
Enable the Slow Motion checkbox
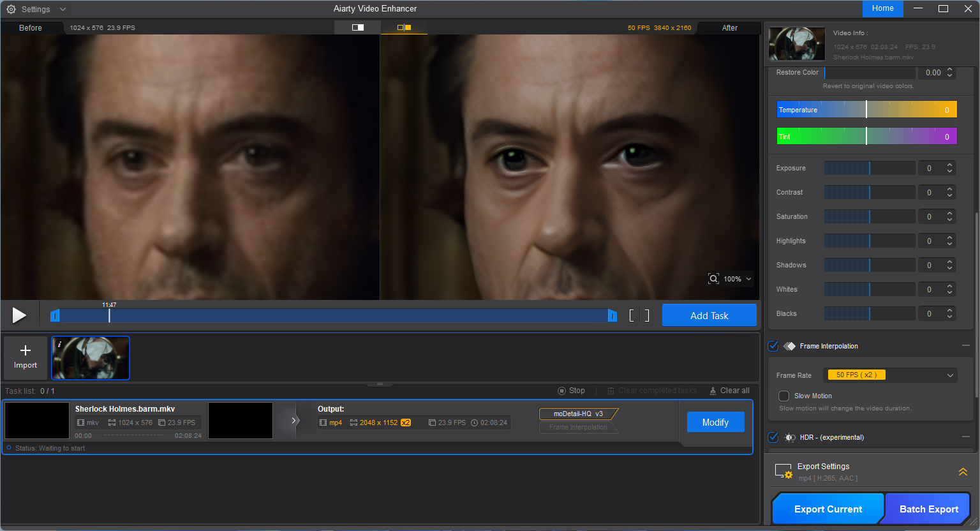coord(784,396)
